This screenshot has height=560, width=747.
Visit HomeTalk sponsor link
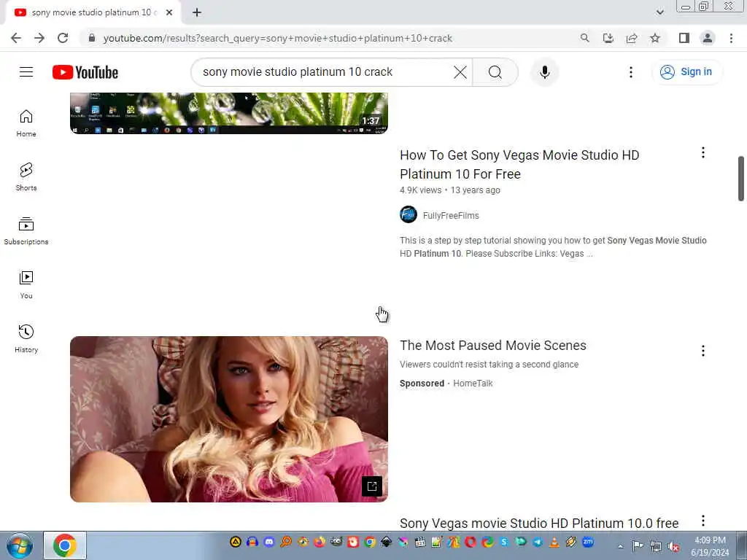473,384
